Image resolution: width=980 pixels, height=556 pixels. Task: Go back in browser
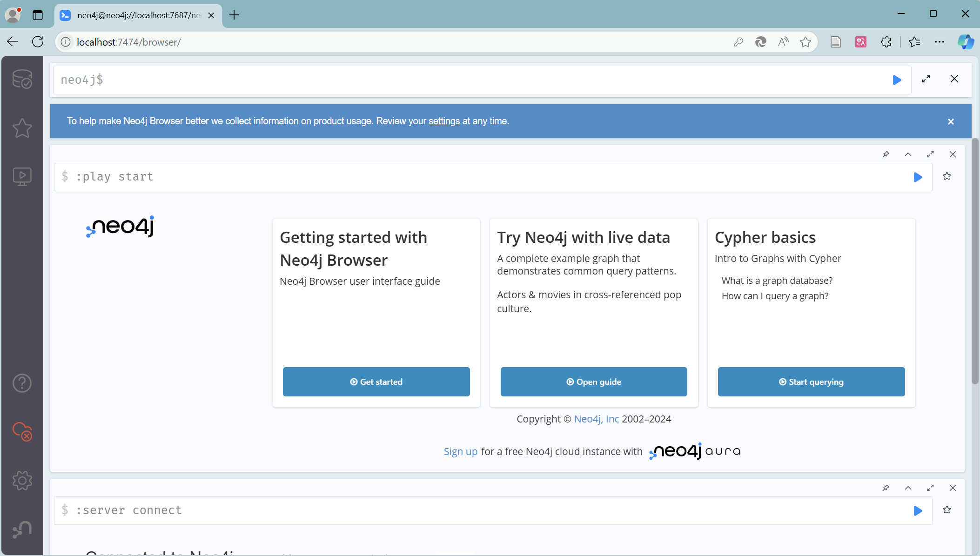point(13,42)
